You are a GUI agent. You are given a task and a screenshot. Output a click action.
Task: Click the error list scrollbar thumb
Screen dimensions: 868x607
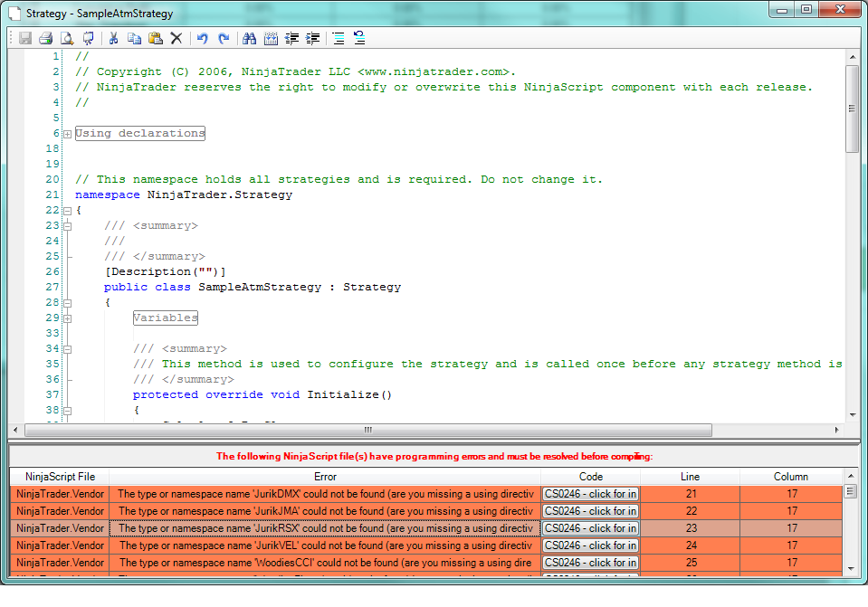click(851, 491)
